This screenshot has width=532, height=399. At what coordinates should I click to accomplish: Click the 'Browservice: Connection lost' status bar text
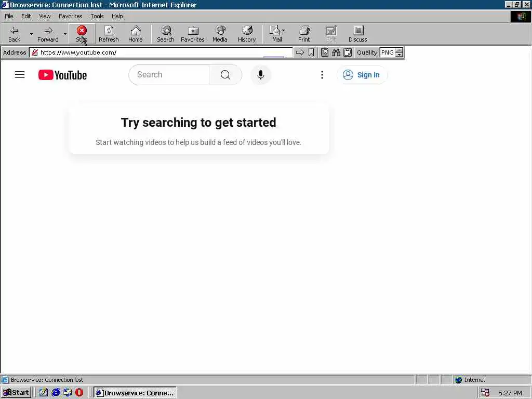(x=47, y=380)
